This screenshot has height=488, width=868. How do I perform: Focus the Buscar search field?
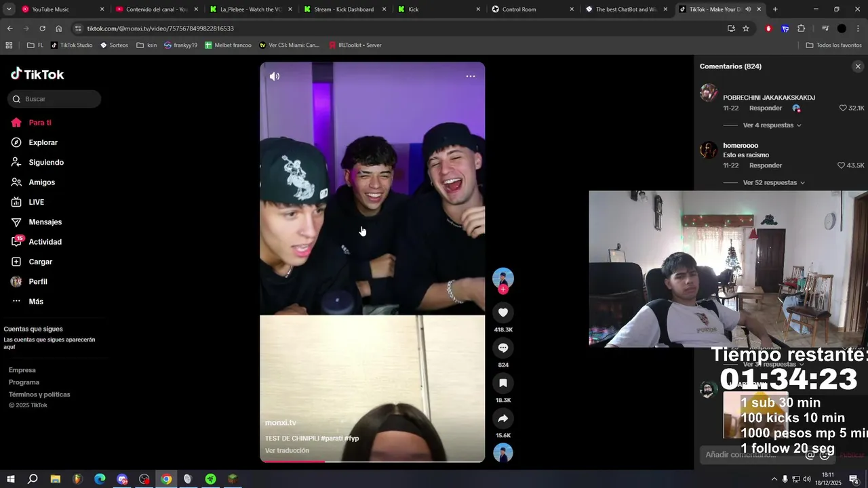pyautogui.click(x=54, y=99)
